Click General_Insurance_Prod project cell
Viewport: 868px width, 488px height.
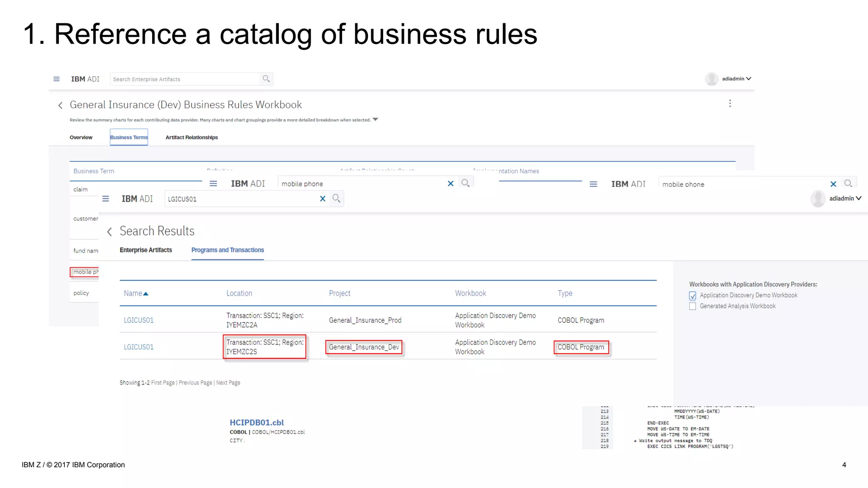pos(365,320)
